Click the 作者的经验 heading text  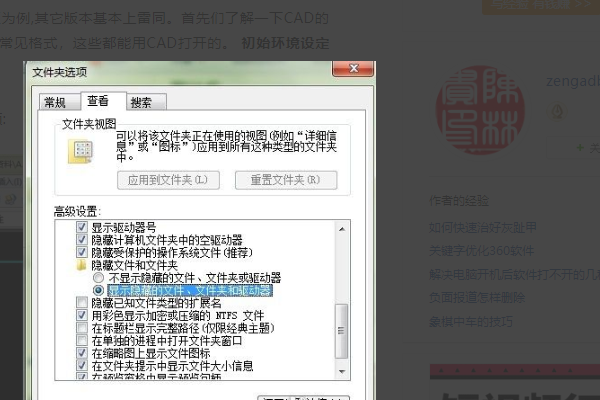click(x=459, y=201)
